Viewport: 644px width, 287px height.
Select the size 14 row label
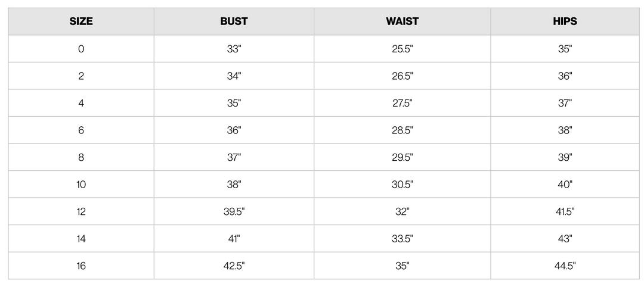pos(81,239)
